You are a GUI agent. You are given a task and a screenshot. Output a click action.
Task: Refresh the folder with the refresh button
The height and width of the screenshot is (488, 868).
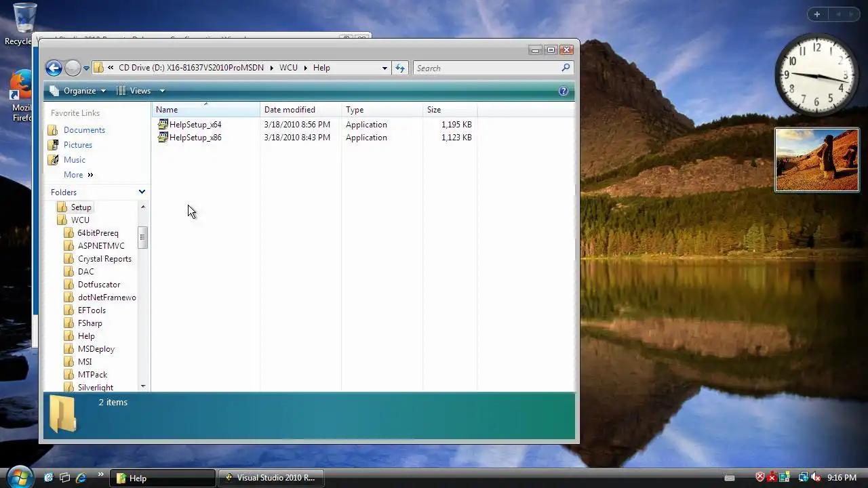point(400,68)
